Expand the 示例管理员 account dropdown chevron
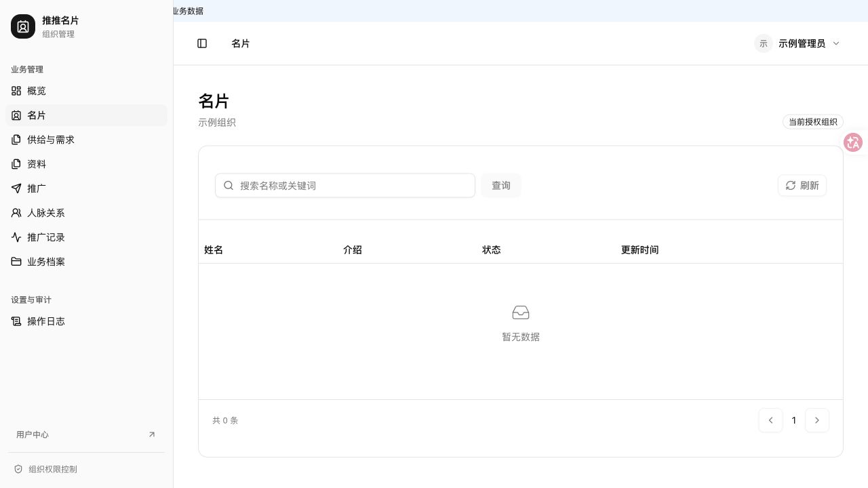 [836, 43]
